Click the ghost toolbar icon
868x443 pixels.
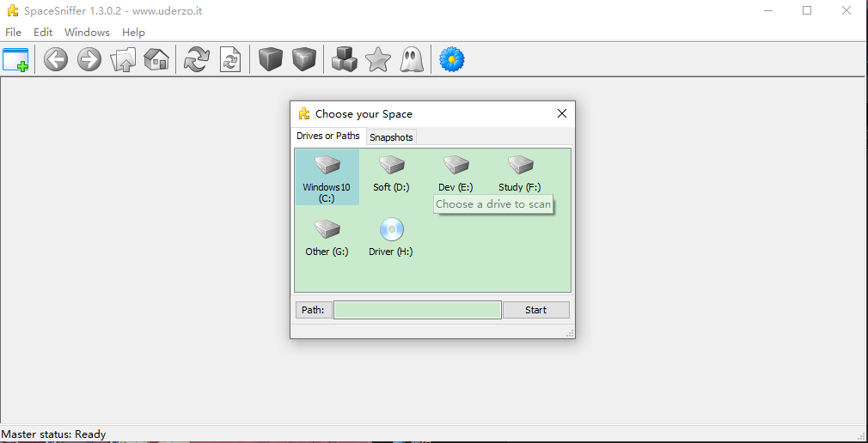pos(412,59)
